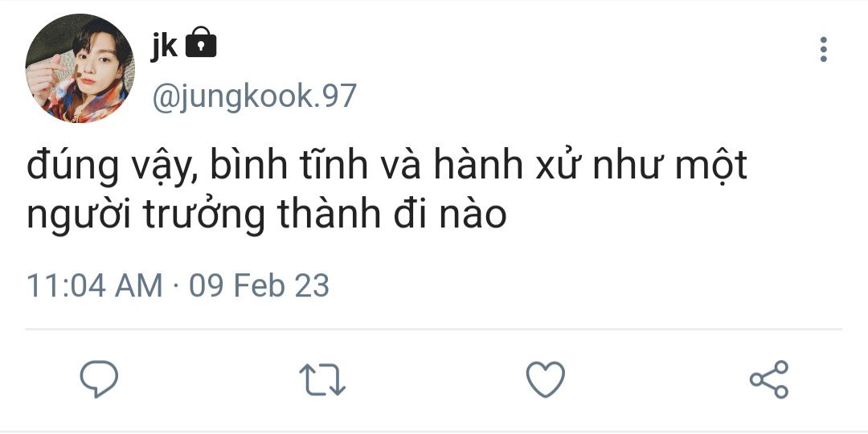Reply to jk's tweet
The width and height of the screenshot is (868, 434).
click(99, 379)
